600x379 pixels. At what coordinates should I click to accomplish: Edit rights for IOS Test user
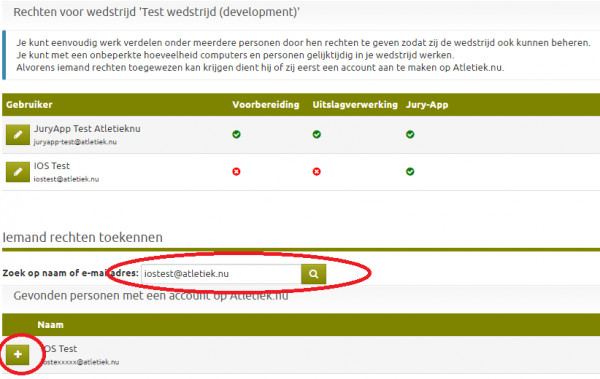pyautogui.click(x=18, y=172)
